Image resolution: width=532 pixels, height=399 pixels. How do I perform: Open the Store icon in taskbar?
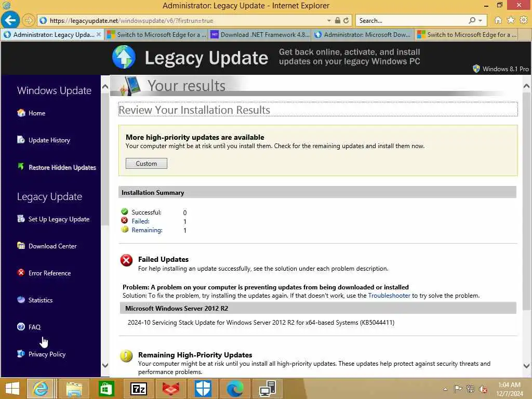pyautogui.click(x=106, y=389)
